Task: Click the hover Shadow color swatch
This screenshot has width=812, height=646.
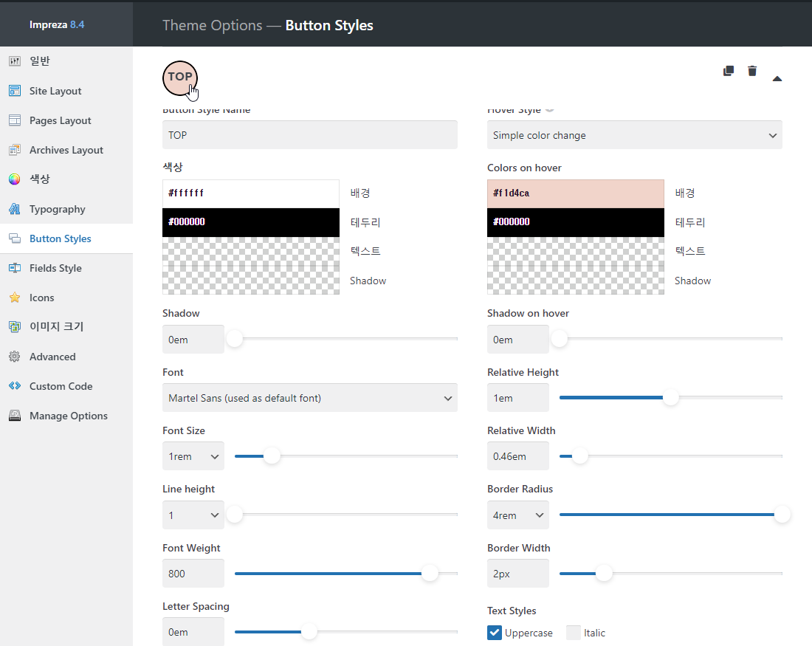Action: click(x=575, y=280)
